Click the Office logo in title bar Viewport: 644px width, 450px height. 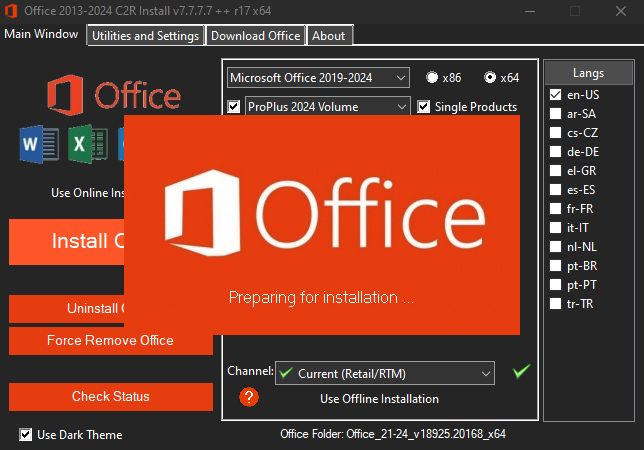click(11, 11)
